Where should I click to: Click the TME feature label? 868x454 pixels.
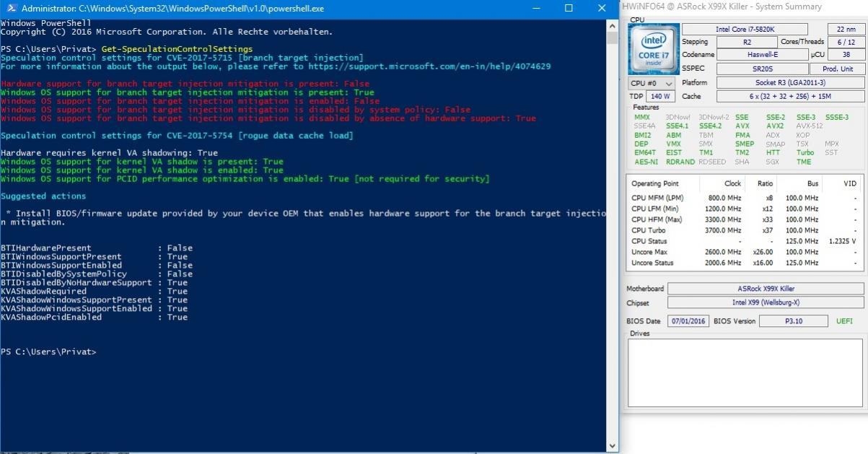coord(804,162)
